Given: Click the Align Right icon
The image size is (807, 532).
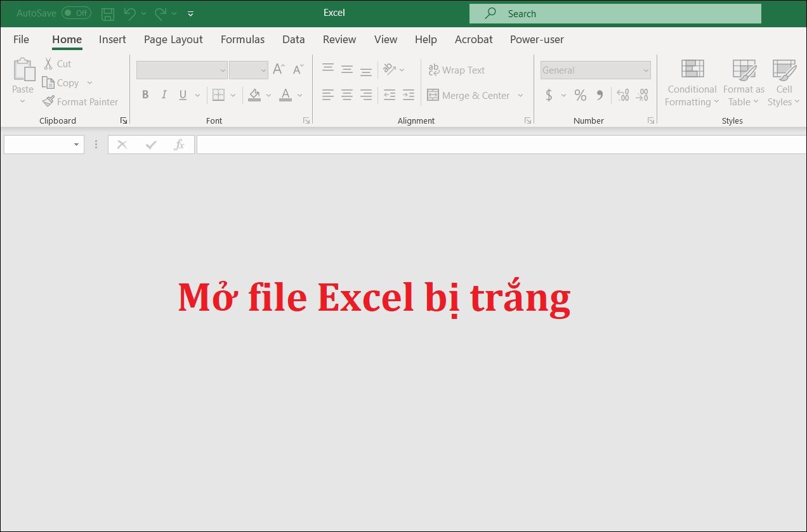Looking at the screenshot, I should point(366,95).
